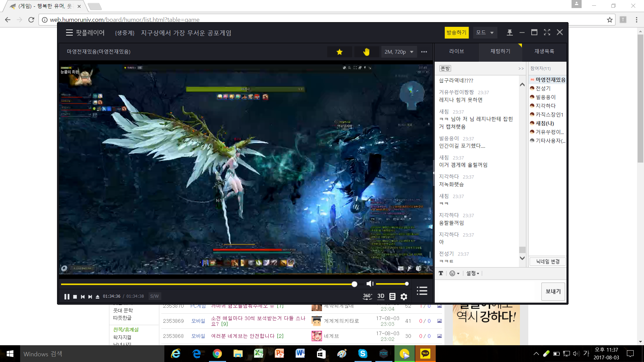Image resolution: width=644 pixels, height=362 pixels.
Task: Open KakaoTalk from the taskbar
Action: pyautogui.click(x=425, y=354)
